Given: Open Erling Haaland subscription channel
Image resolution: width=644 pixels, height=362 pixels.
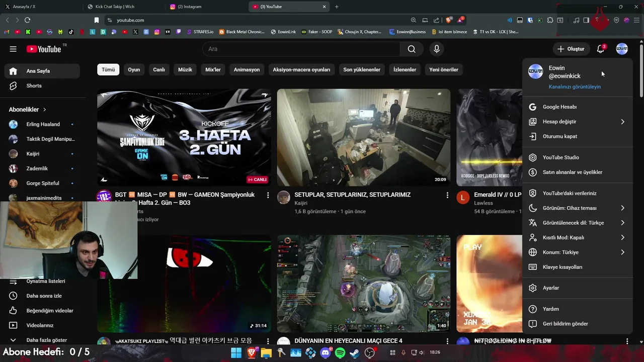Looking at the screenshot, I should tap(42, 124).
